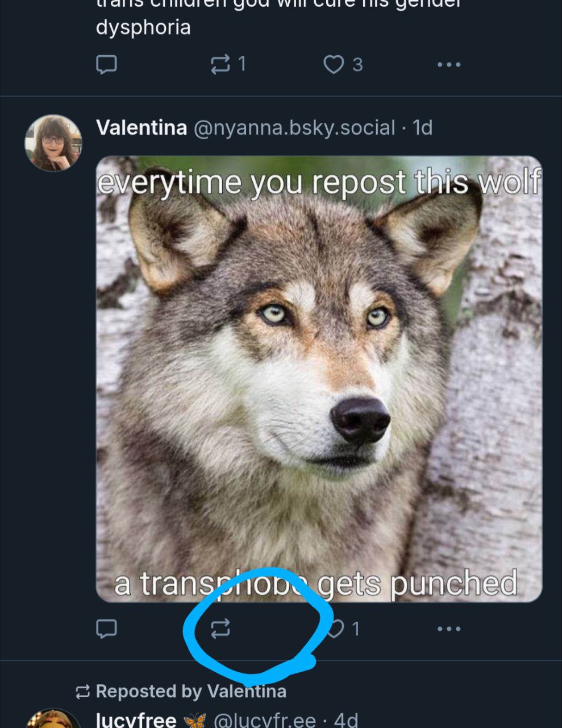The height and width of the screenshot is (728, 562).
Task: Open Valentina's profile picture avatar
Action: coord(53,143)
